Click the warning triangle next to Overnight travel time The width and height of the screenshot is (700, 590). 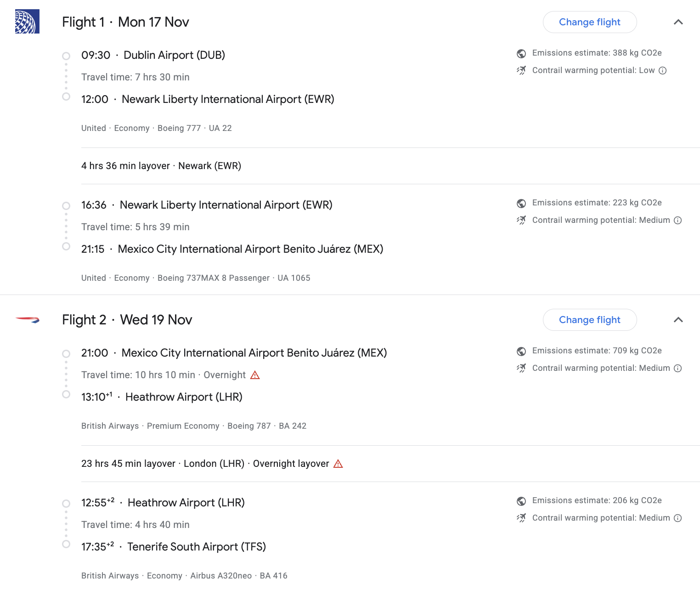(254, 375)
